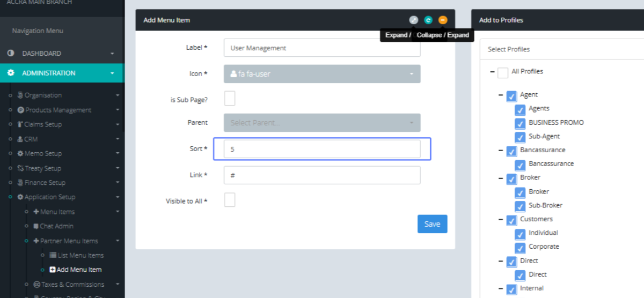Screen dimensions: 644x298
Task: Click the Save button
Action: click(432, 224)
